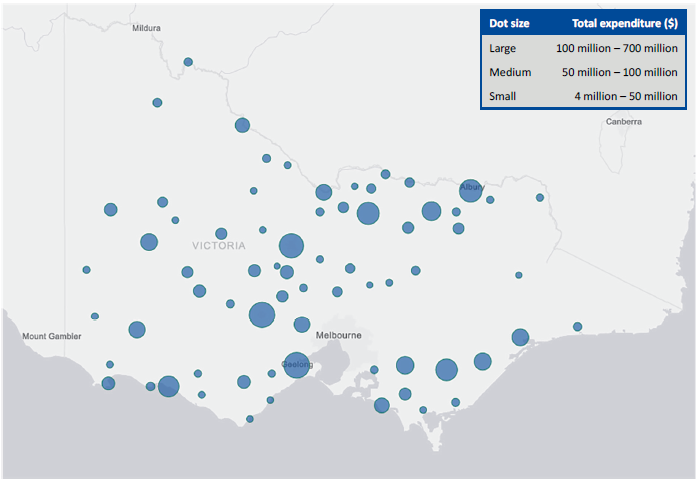The height and width of the screenshot is (482, 698).
Task: Click the Canberra city label
Action: click(623, 122)
